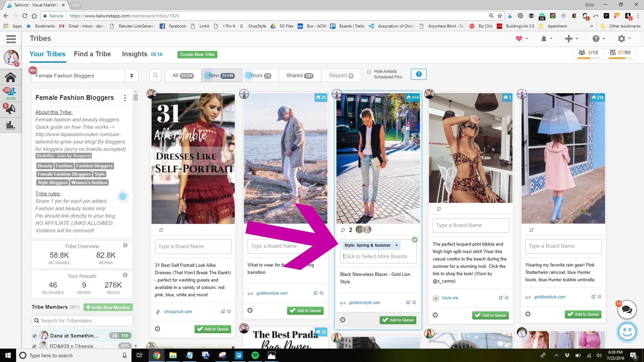Click the blue smiley feedback icon
The height and width of the screenshot is (362, 644).
(627, 332)
